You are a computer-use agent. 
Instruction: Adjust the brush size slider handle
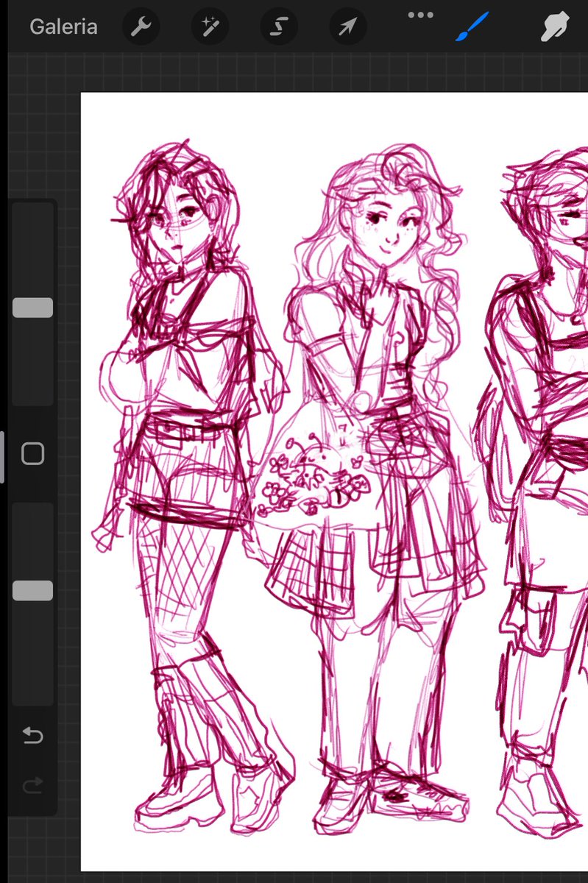click(x=33, y=308)
